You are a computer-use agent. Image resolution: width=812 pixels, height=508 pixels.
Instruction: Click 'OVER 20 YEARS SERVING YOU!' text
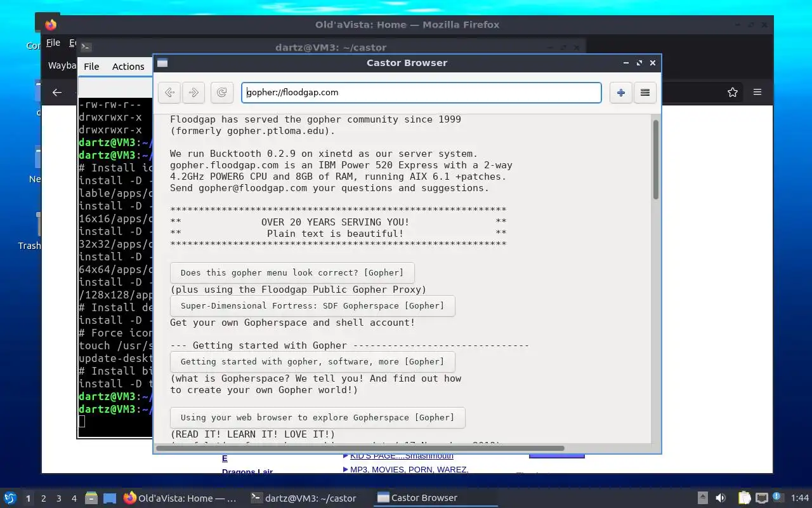[335, 222]
